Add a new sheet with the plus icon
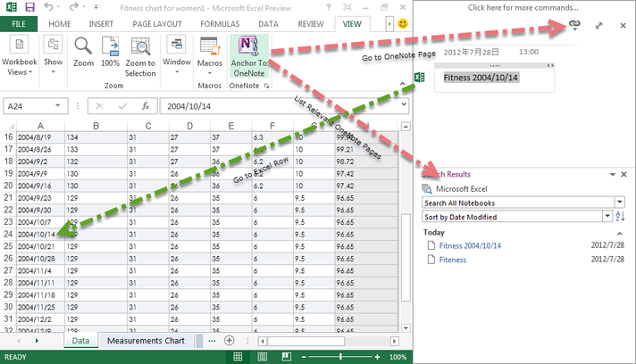Screen dimensions: 636x364 (230, 341)
